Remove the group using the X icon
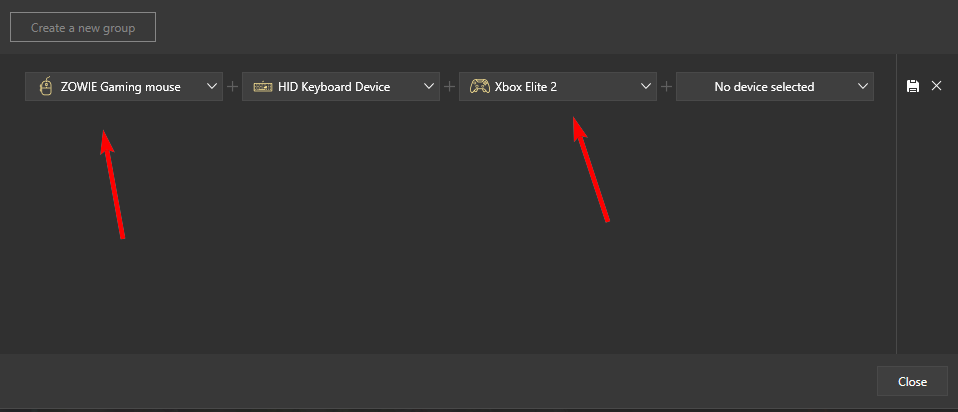This screenshot has width=958, height=412. (936, 86)
